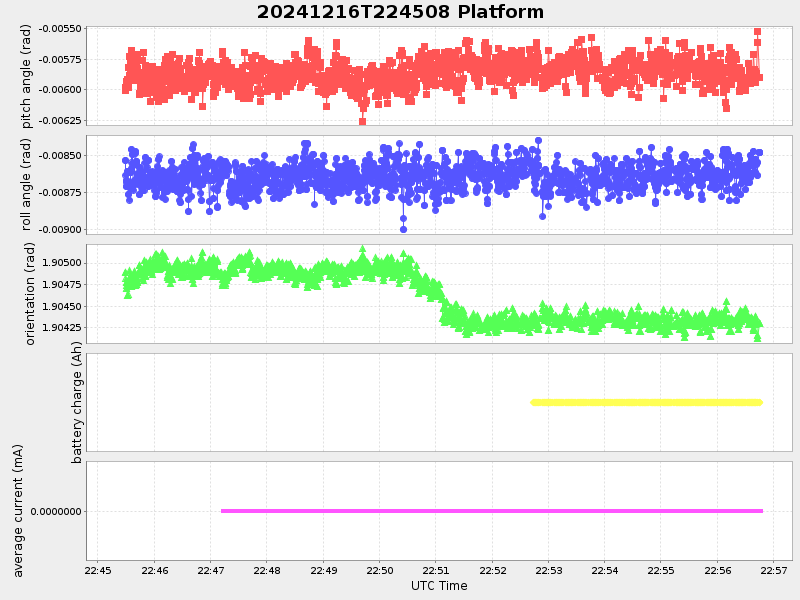Viewport: 800px width, 600px height.
Task: Click the 22:47 time tick label
Action: (211, 570)
